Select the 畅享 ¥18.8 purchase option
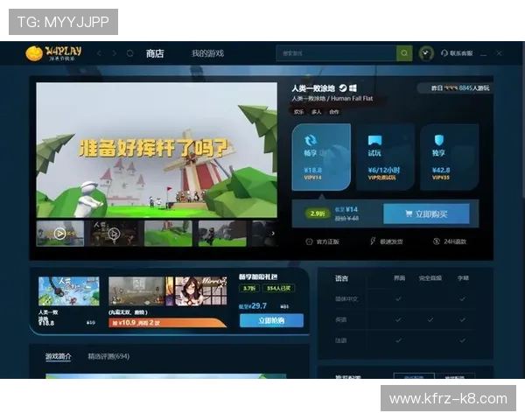 point(320,157)
